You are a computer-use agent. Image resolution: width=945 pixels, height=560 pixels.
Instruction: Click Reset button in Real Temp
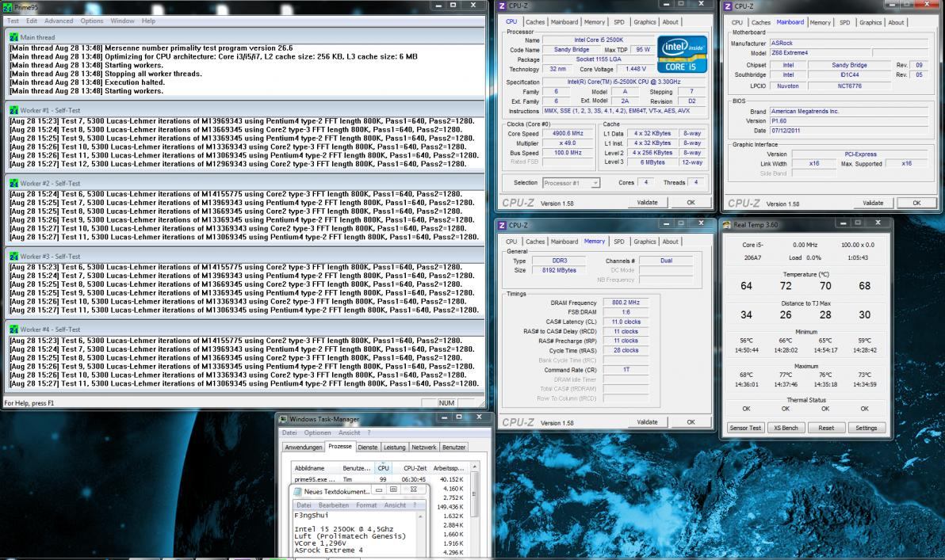tap(825, 429)
